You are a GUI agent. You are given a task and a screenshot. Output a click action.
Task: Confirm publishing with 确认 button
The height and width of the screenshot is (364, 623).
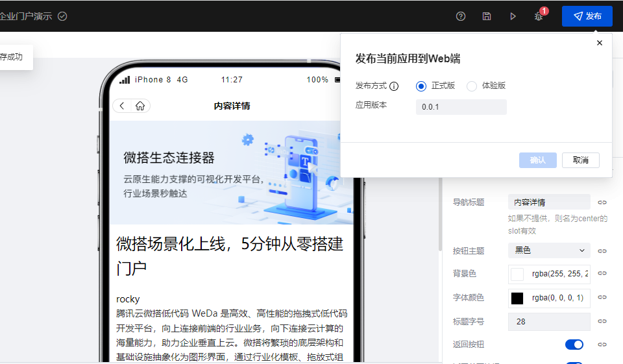coord(537,160)
